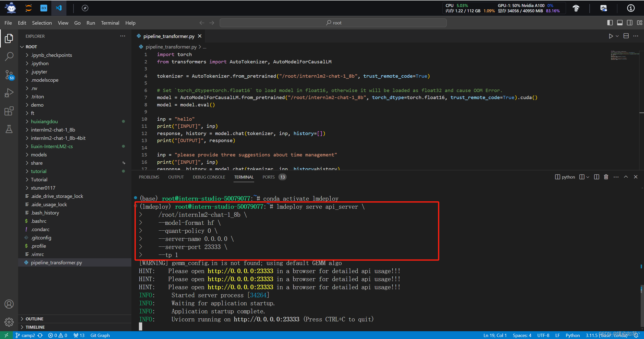Open the Manage gear icon
Image resolution: width=644 pixels, height=339 pixels.
tap(9, 322)
